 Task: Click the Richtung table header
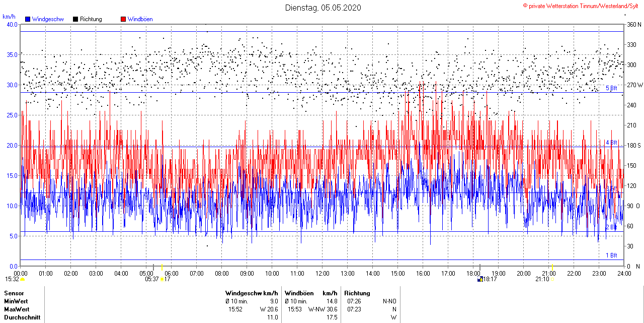click(357, 293)
